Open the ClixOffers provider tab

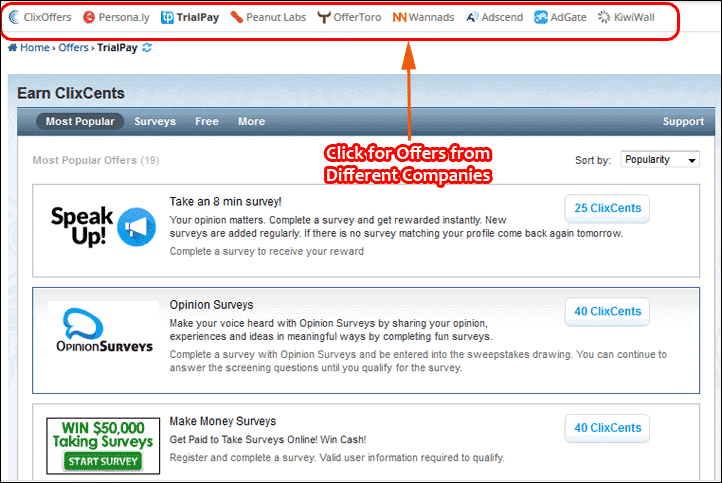pyautogui.click(x=42, y=17)
